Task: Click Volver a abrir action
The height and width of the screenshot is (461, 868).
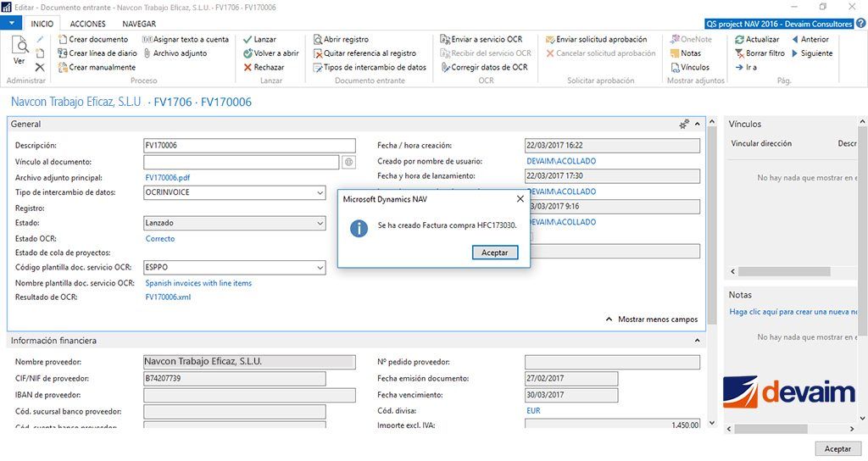Action: [x=270, y=53]
